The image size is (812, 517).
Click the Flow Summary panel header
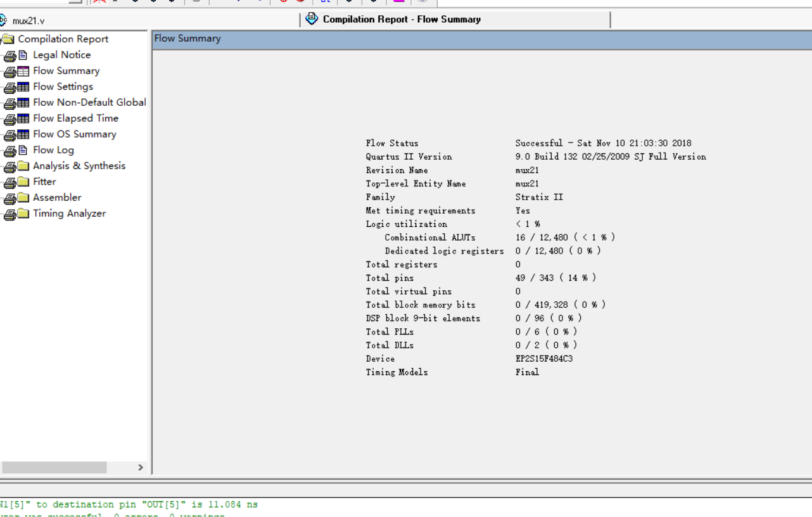click(482, 39)
